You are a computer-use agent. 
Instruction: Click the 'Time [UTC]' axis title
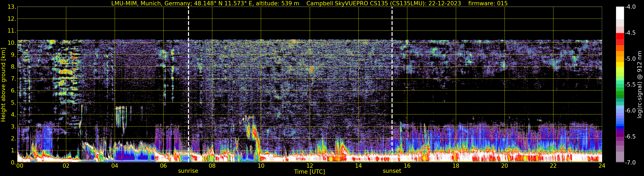310,172
